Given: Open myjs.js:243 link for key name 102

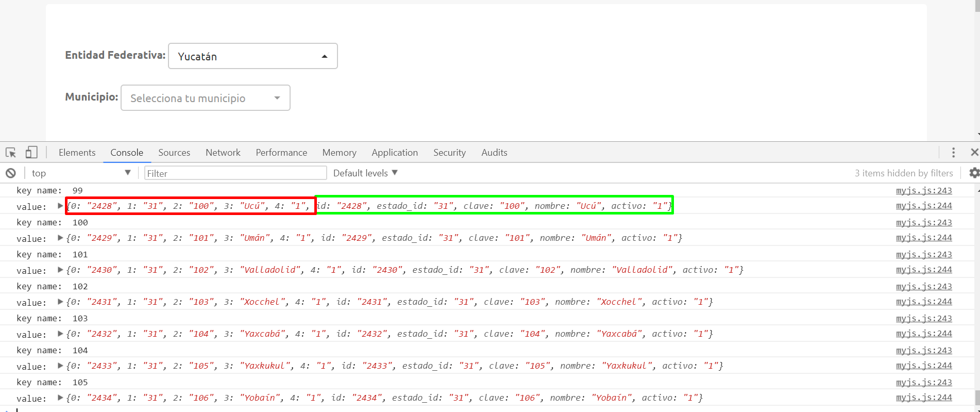Looking at the screenshot, I should point(924,287).
